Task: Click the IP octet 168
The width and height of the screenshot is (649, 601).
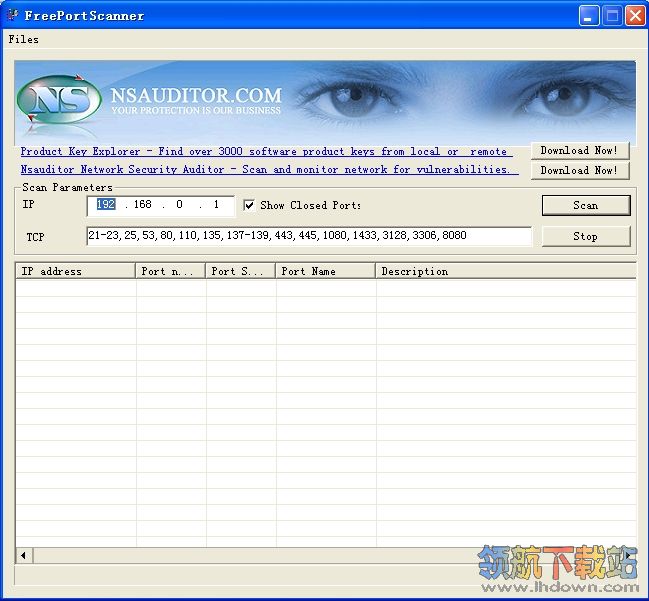Action: coord(142,204)
